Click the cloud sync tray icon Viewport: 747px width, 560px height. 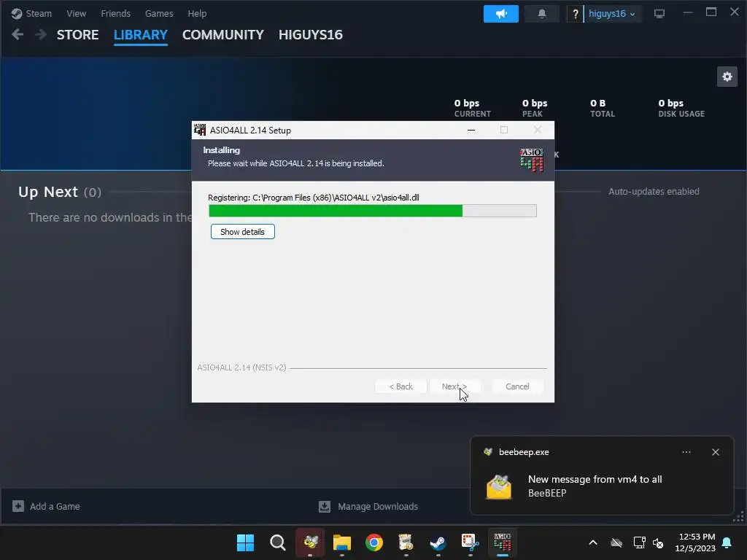(616, 542)
